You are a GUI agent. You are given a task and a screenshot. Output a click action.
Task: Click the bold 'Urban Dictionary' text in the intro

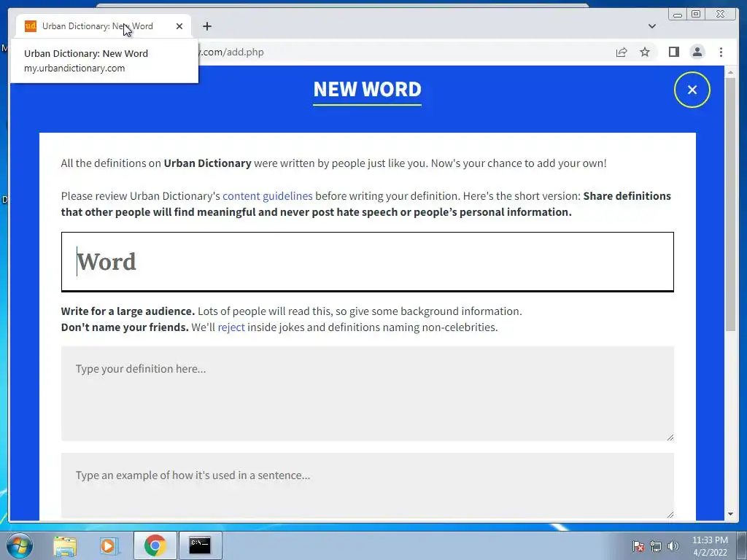tap(208, 163)
